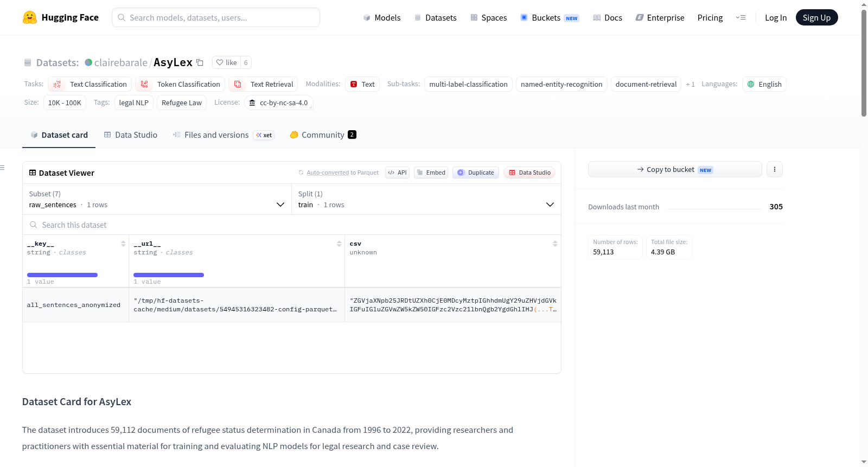
Task: Click the page vertical scrollbar
Action: tap(864, 62)
